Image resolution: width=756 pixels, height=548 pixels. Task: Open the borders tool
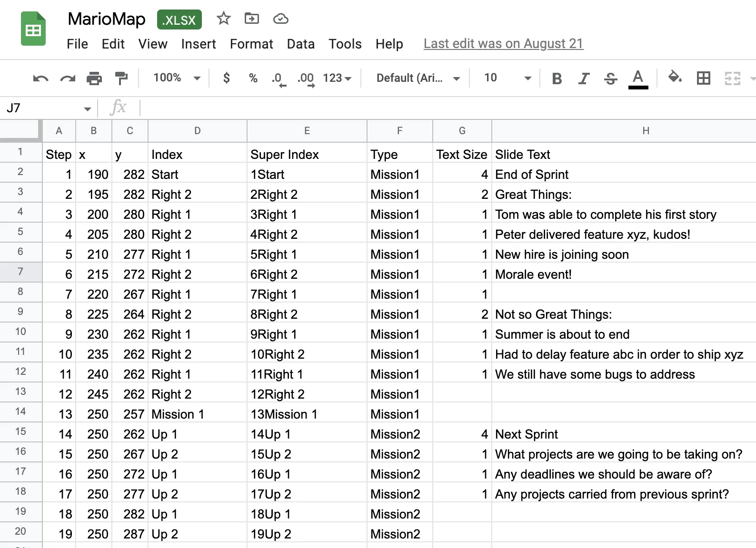[703, 78]
